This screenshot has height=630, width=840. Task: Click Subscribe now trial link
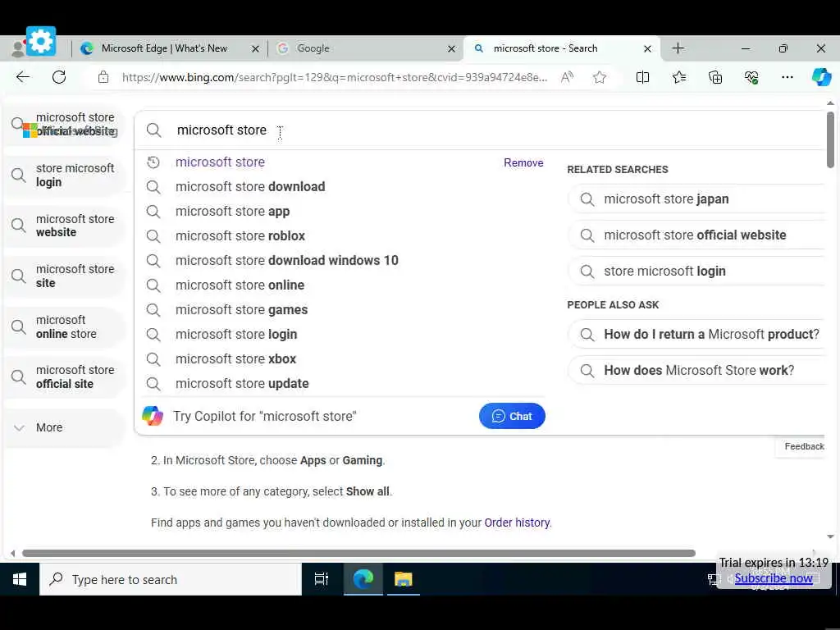[774, 578]
